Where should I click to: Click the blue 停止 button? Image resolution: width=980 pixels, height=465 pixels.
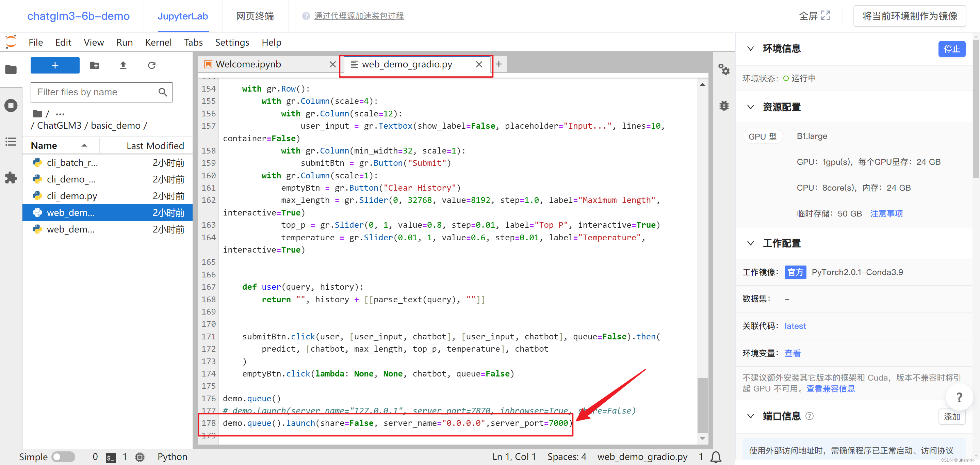(x=951, y=49)
